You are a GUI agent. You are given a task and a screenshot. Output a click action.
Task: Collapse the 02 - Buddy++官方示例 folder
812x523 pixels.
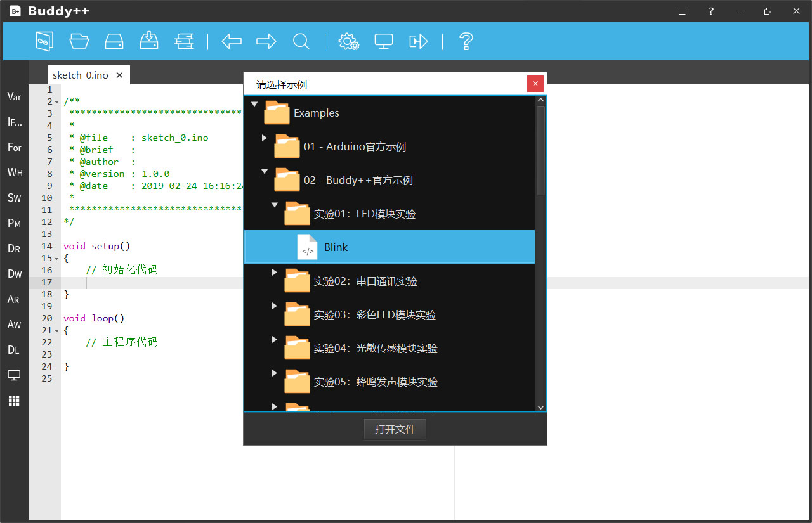[265, 171]
